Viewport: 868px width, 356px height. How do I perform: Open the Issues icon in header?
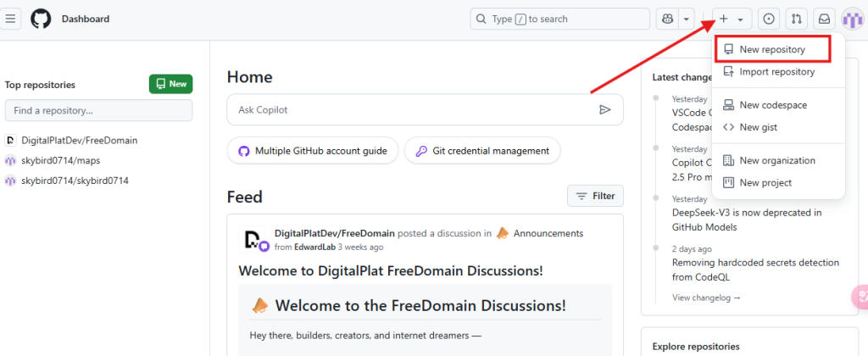(768, 19)
